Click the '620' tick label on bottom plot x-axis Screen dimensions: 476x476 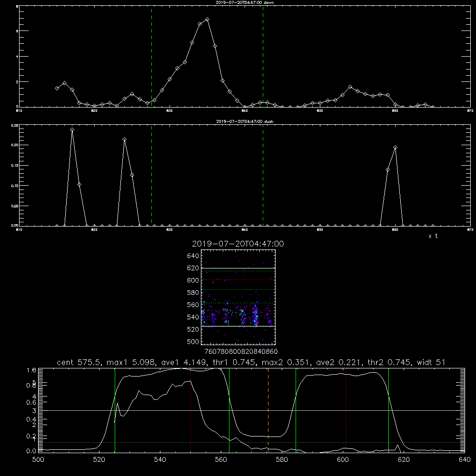tap(404, 460)
